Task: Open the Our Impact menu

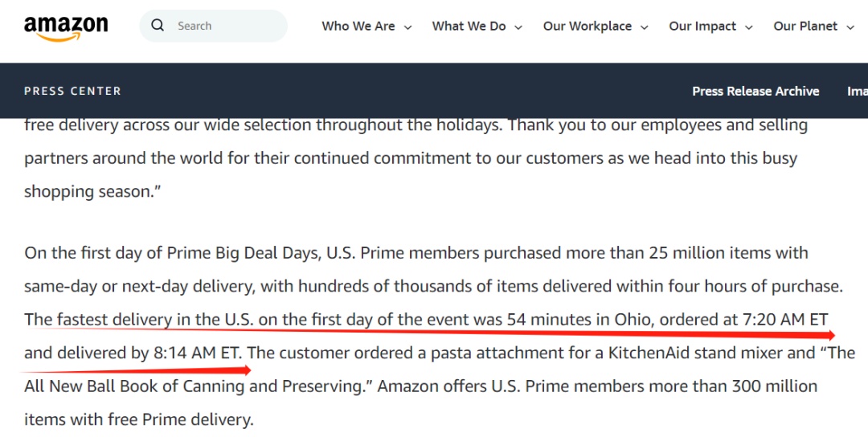Action: (702, 26)
